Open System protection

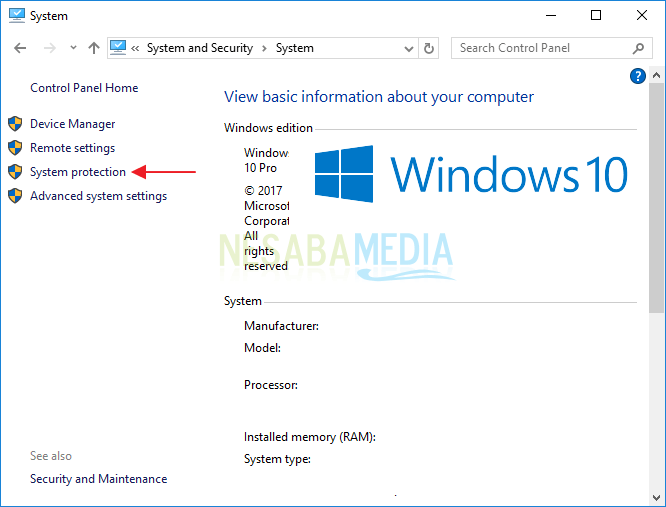click(78, 172)
